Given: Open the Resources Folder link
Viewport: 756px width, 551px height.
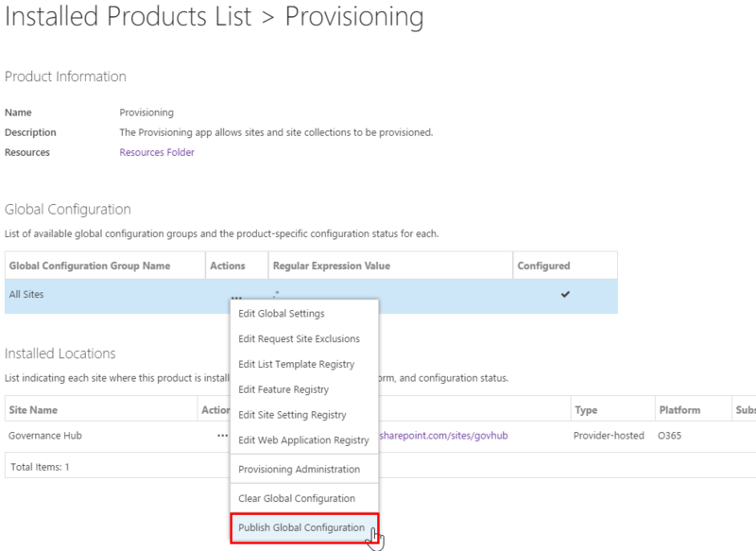Looking at the screenshot, I should [157, 152].
